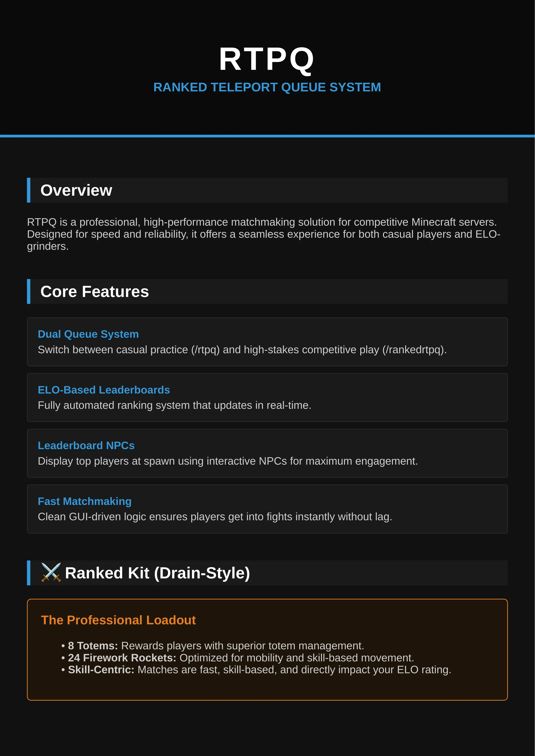The image size is (535, 756).
Task: Click the Core Features section heading
Action: (x=94, y=291)
